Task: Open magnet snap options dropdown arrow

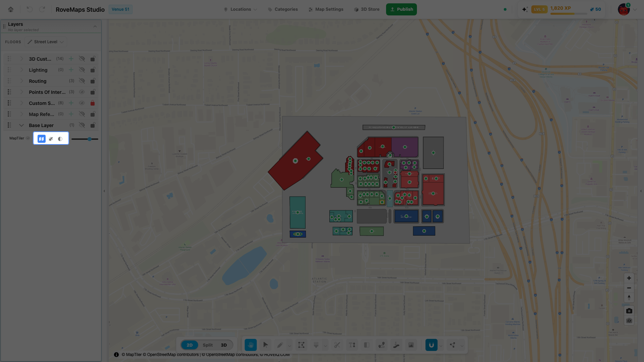Action: (x=441, y=346)
